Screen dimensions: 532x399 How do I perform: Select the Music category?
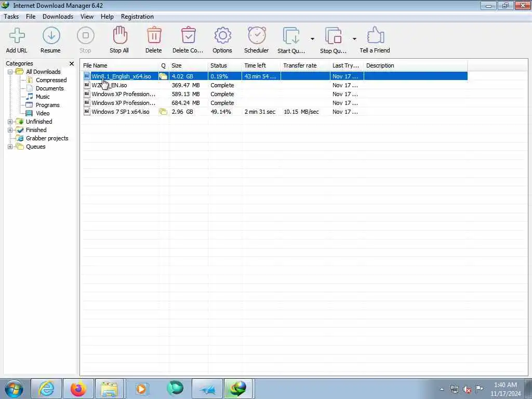coord(43,97)
